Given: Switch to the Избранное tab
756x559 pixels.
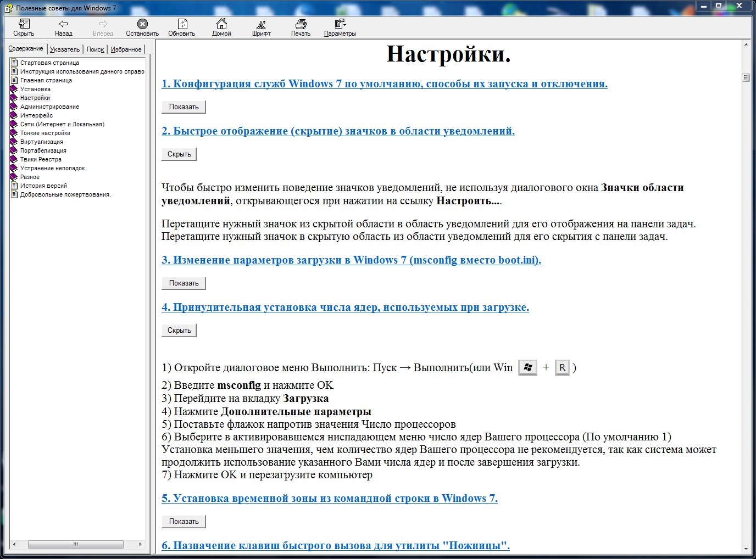Looking at the screenshot, I should [126, 49].
